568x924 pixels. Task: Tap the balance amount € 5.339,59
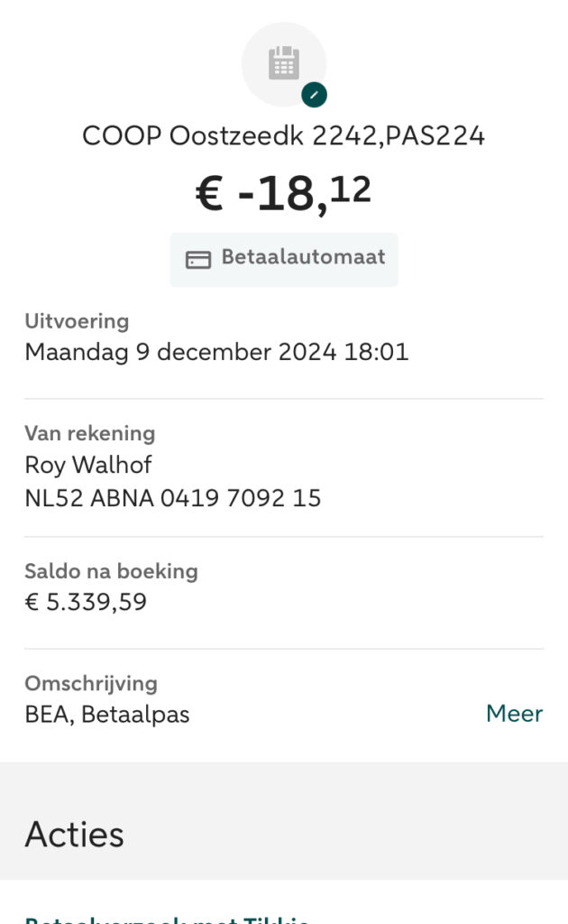(86, 602)
